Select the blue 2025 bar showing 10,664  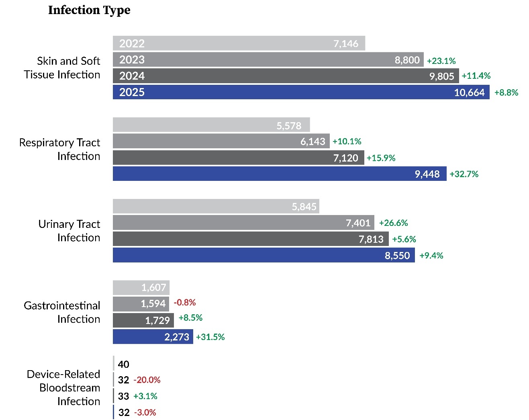[x=301, y=92]
